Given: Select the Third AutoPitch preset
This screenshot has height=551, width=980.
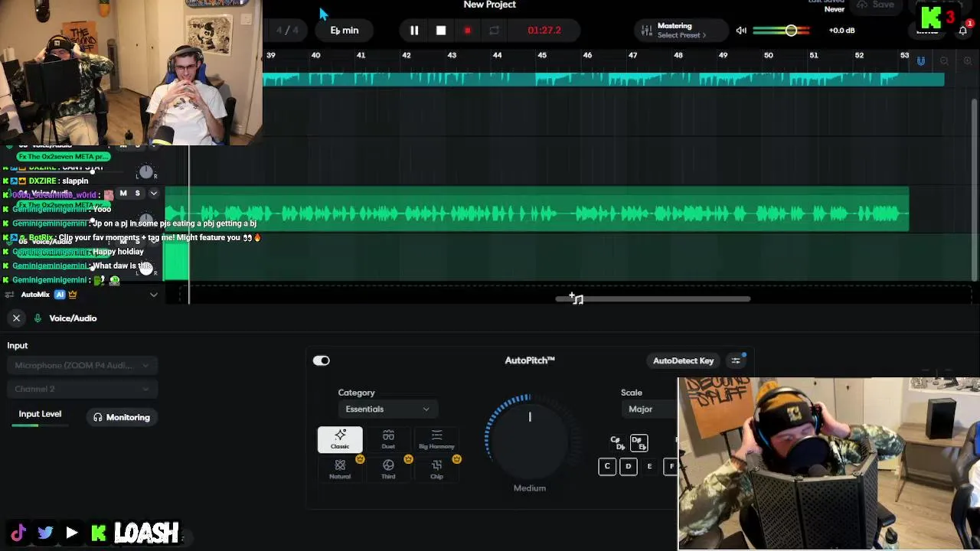Looking at the screenshot, I should [388, 469].
